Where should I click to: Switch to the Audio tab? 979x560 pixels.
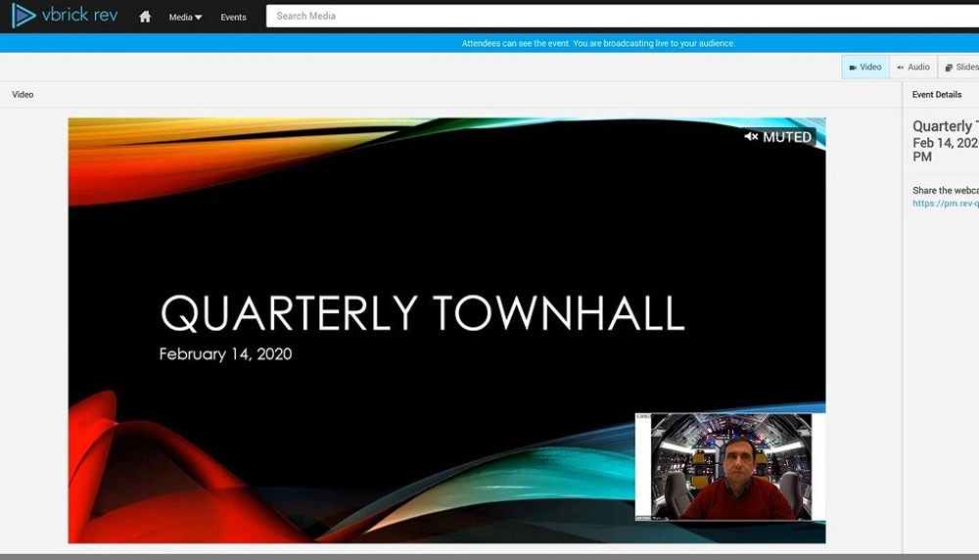click(x=913, y=67)
